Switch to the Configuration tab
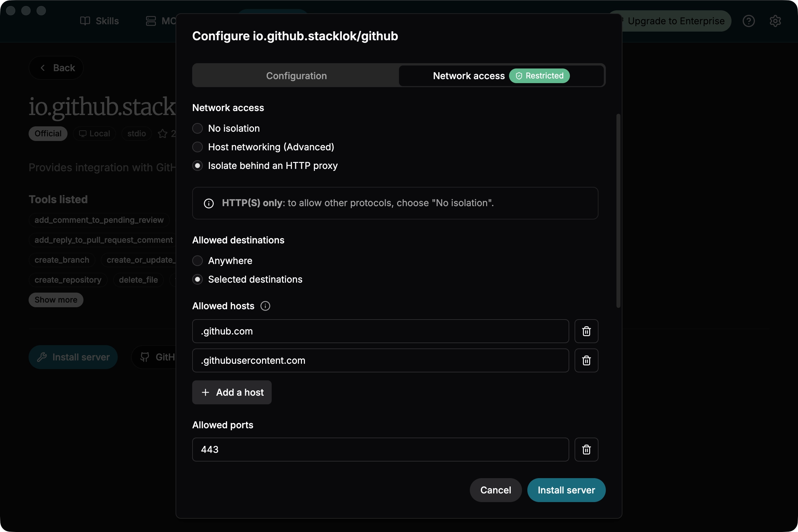 (x=296, y=76)
